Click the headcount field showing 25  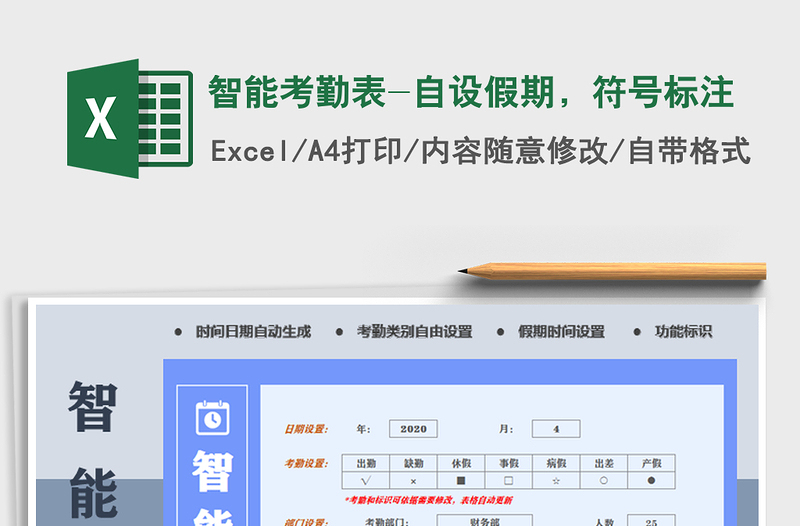pos(652,520)
